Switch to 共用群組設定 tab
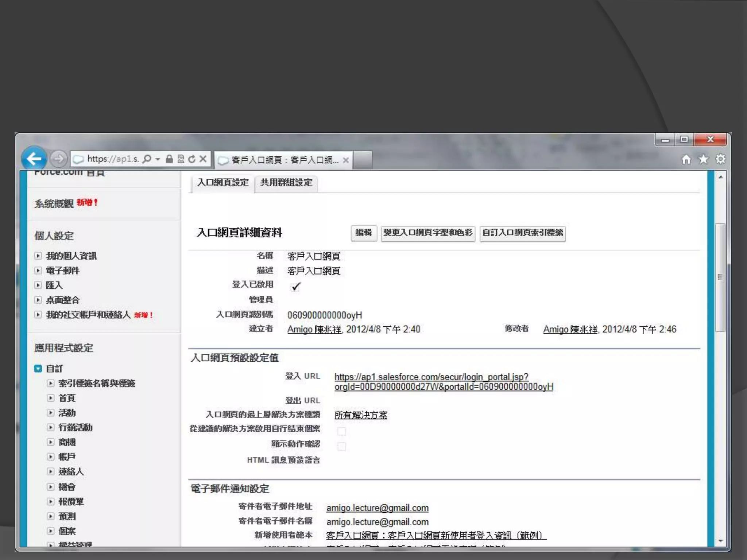The height and width of the screenshot is (560, 747). [286, 183]
